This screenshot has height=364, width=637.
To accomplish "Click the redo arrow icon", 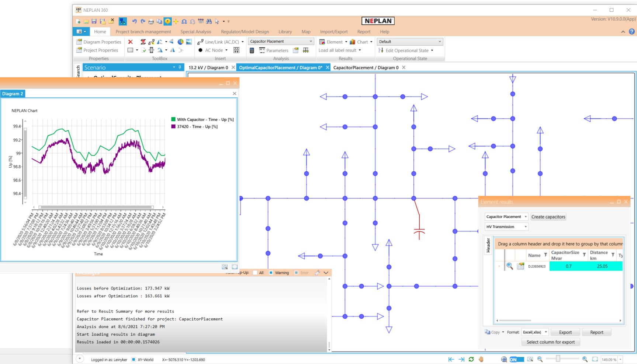I will click(143, 21).
